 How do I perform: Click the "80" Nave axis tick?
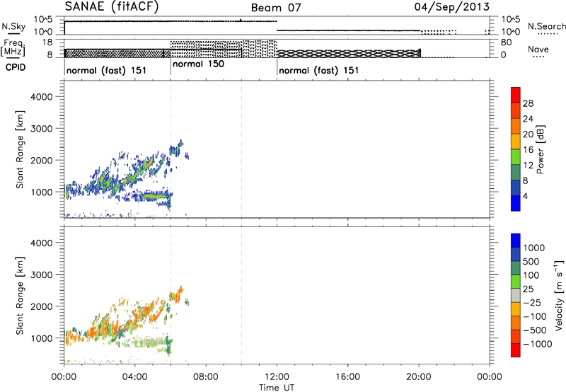tap(506, 42)
